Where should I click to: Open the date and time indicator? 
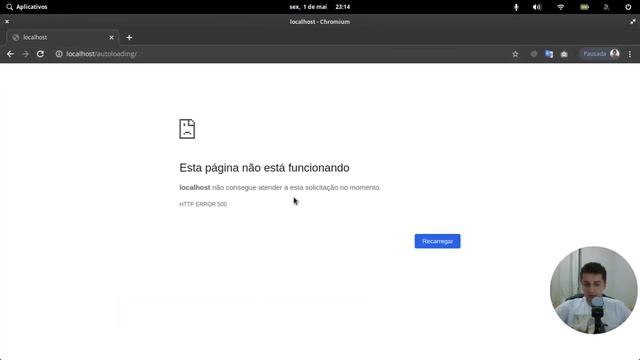[320, 7]
